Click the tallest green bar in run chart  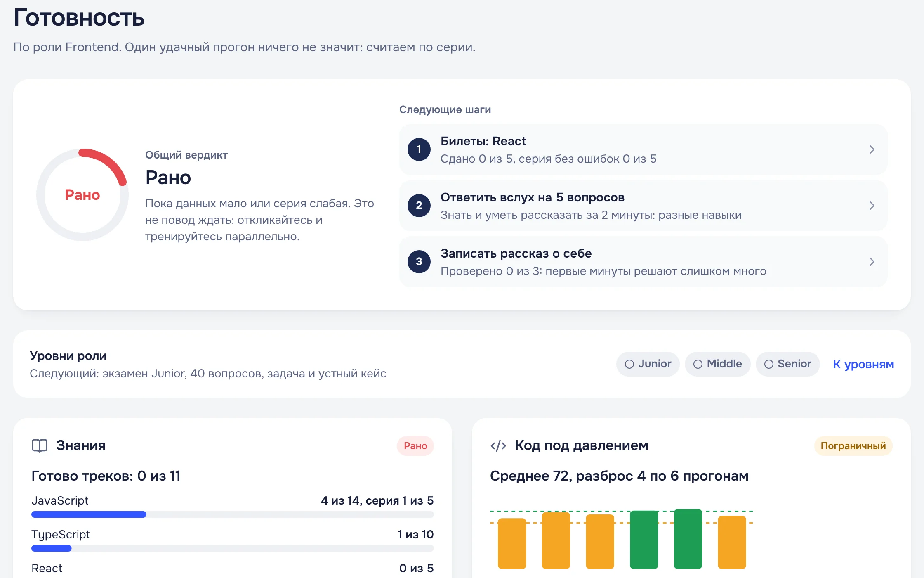[x=688, y=539]
